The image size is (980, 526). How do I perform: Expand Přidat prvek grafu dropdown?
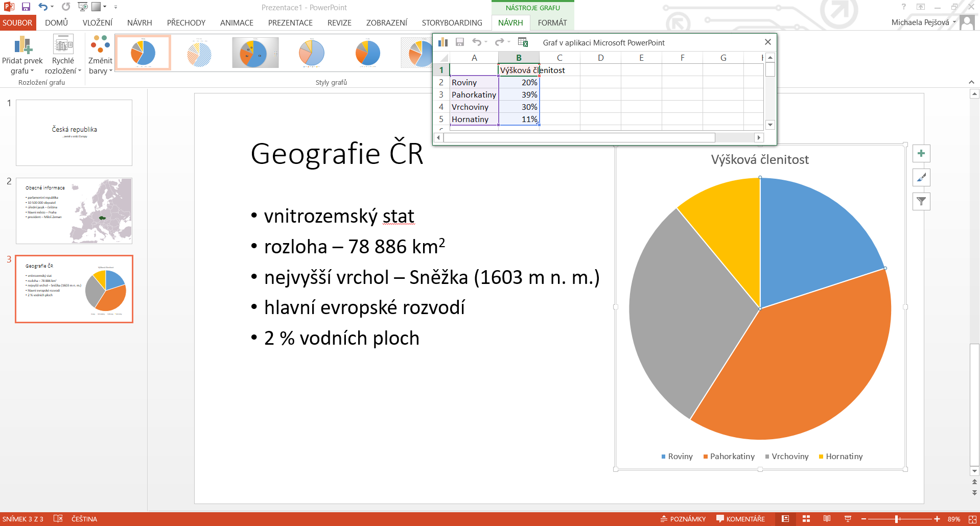[22, 56]
